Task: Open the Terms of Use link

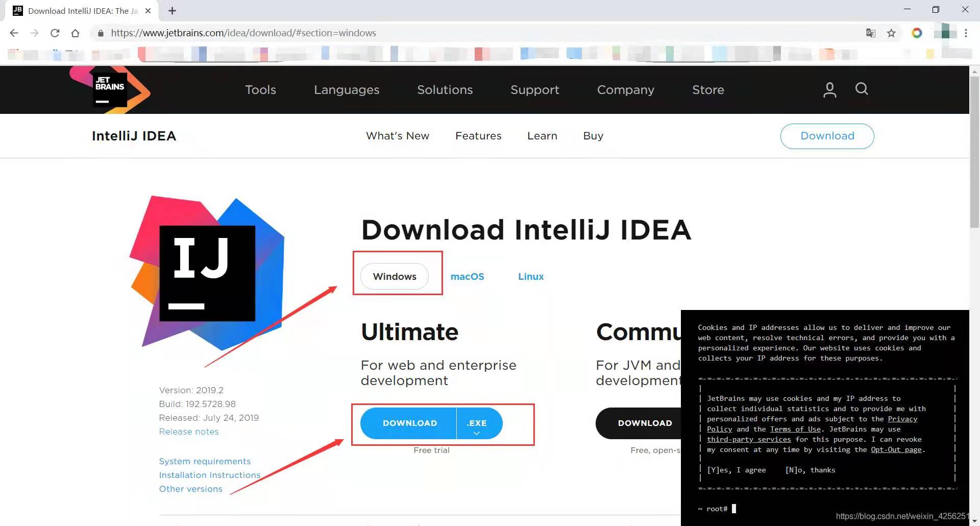Action: [795, 429]
